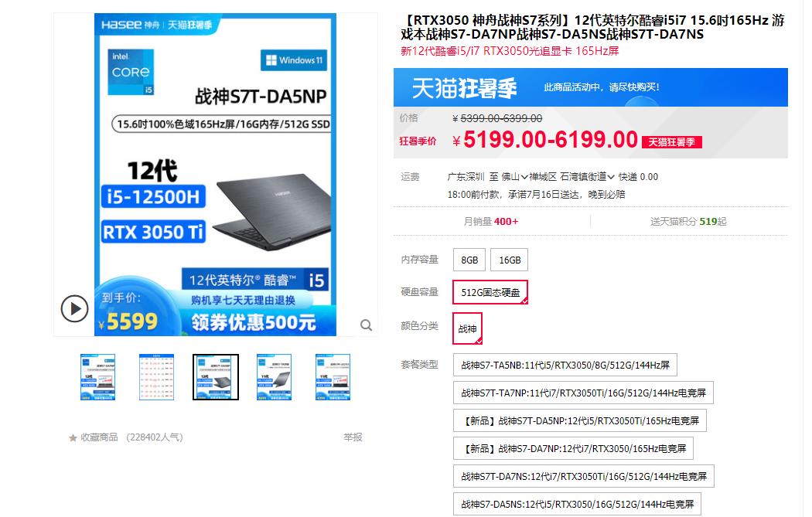812x517 pixels.
Task: Select package 战神S7-TA5NB 11代i5
Action: (565, 365)
